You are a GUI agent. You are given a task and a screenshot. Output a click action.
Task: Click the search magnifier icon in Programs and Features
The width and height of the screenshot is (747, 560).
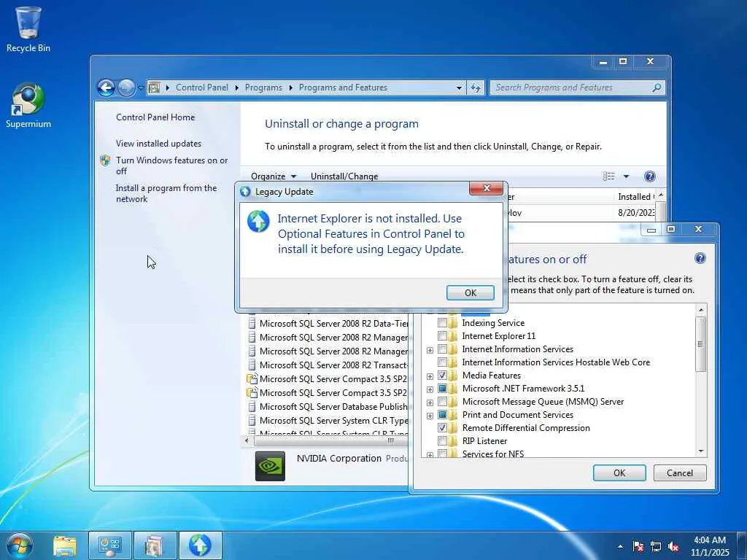click(657, 87)
